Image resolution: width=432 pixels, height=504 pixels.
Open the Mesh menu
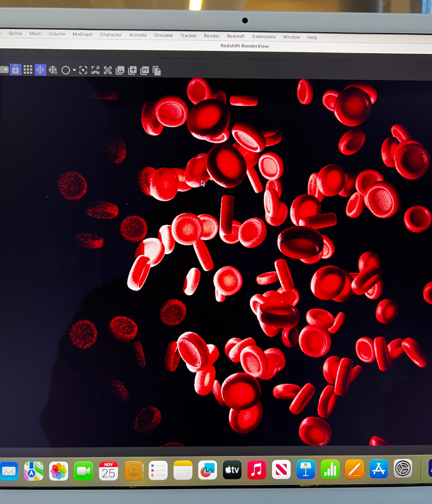tap(36, 34)
